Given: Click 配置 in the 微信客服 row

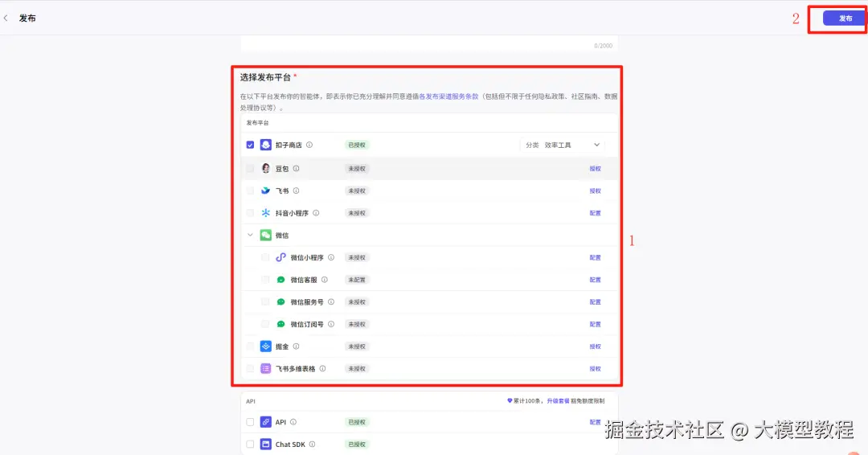Looking at the screenshot, I should (x=595, y=280).
